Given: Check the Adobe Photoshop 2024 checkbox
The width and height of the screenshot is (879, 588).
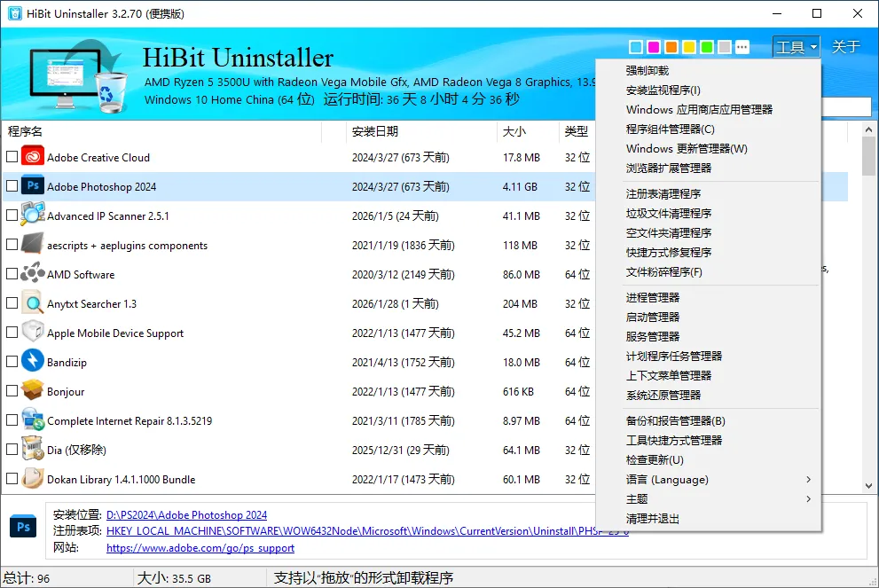Looking at the screenshot, I should tap(12, 186).
